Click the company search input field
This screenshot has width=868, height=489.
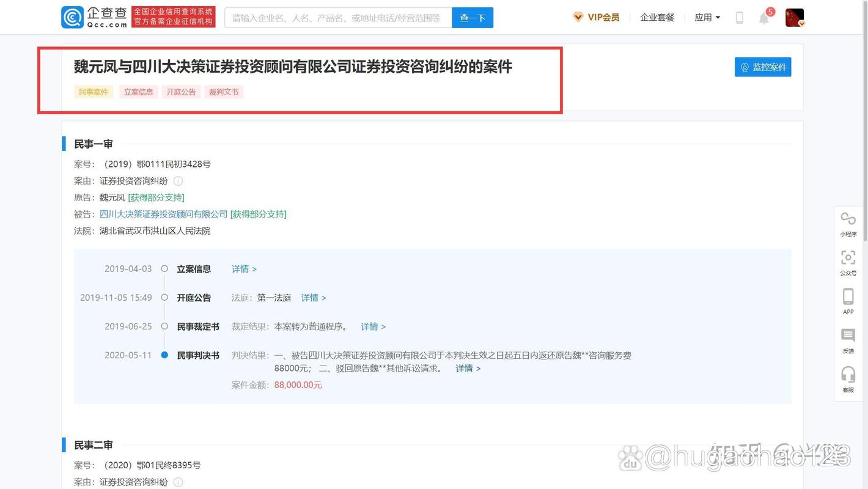click(x=338, y=18)
